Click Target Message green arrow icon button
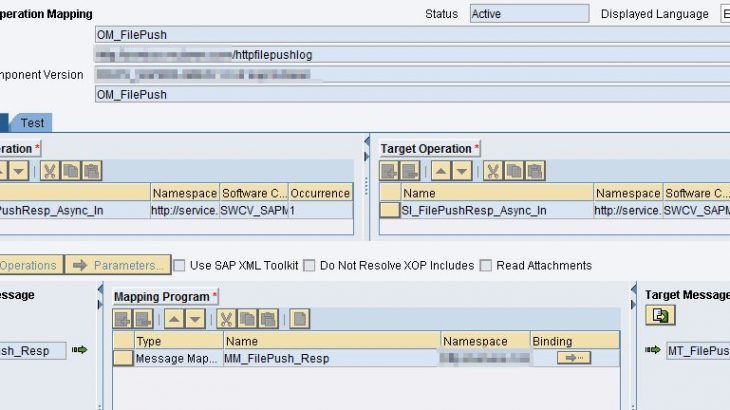Screen dimensions: 730x410 pos(661,315)
